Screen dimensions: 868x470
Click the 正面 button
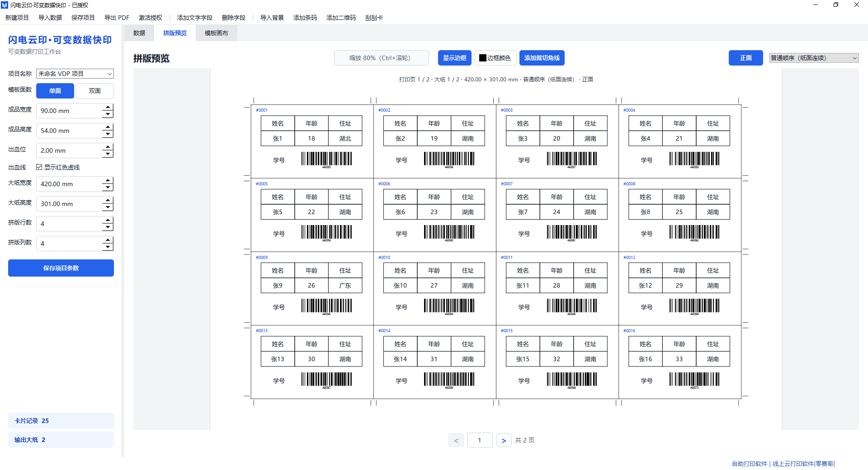[746, 58]
